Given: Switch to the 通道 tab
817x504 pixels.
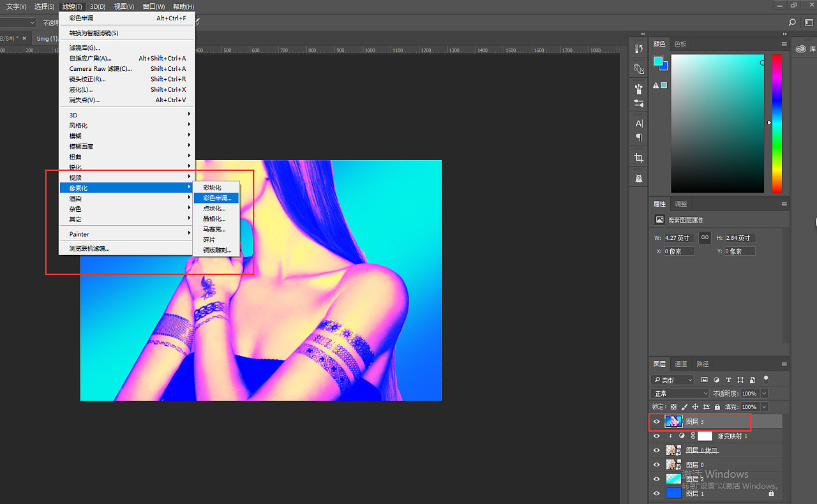Looking at the screenshot, I should point(681,364).
